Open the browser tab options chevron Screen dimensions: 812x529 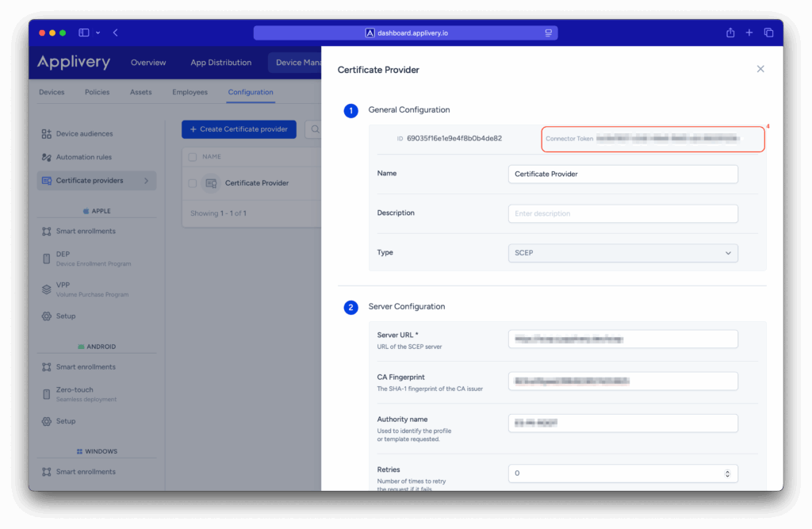pyautogui.click(x=98, y=32)
